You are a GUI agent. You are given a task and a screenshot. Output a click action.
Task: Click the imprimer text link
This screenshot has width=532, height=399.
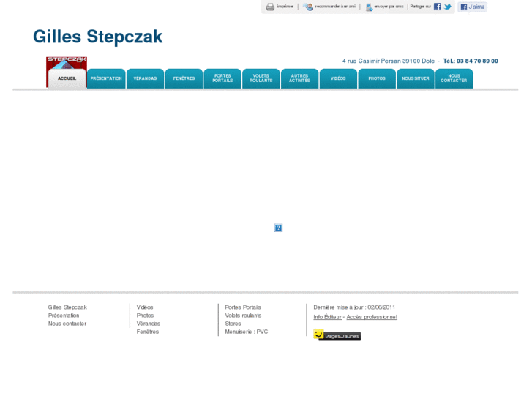coord(285,7)
